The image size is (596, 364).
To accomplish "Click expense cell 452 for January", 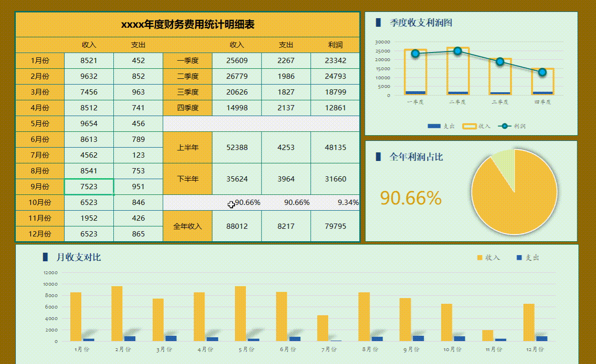I will point(138,61).
